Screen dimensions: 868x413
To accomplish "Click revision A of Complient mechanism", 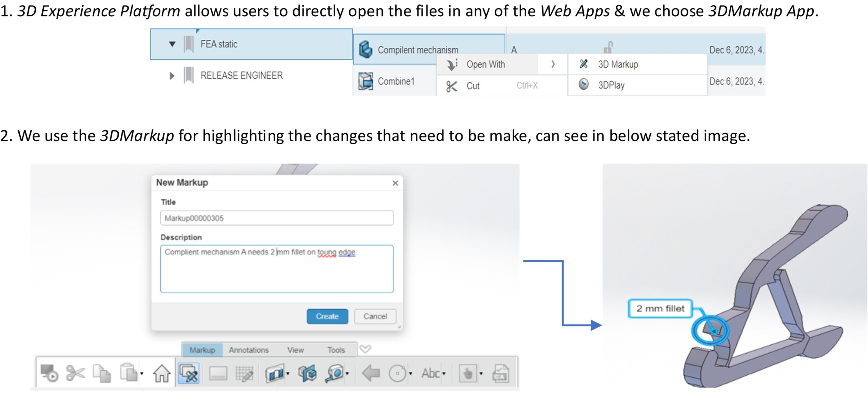I will pos(514,50).
